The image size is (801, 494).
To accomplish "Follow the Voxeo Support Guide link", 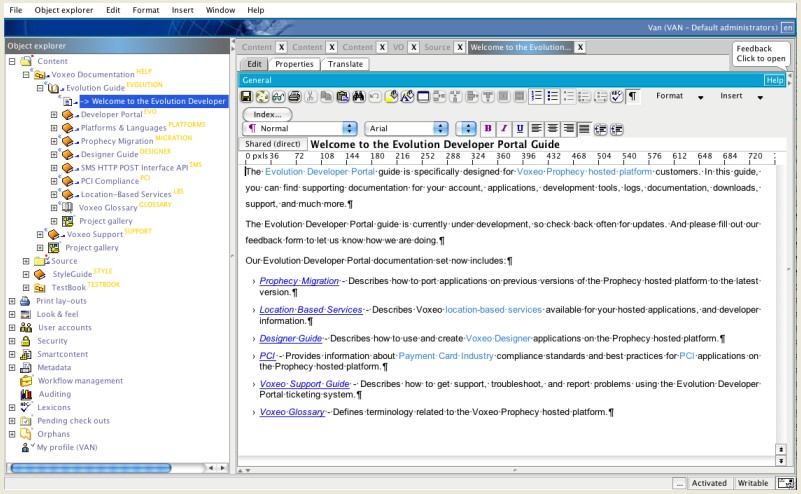I will tap(304, 384).
